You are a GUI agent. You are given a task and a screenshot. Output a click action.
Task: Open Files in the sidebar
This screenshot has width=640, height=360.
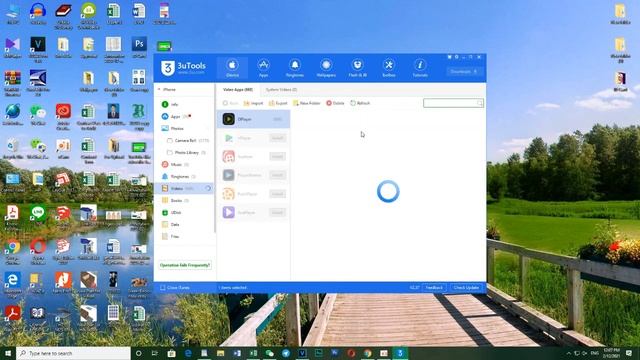click(171, 236)
